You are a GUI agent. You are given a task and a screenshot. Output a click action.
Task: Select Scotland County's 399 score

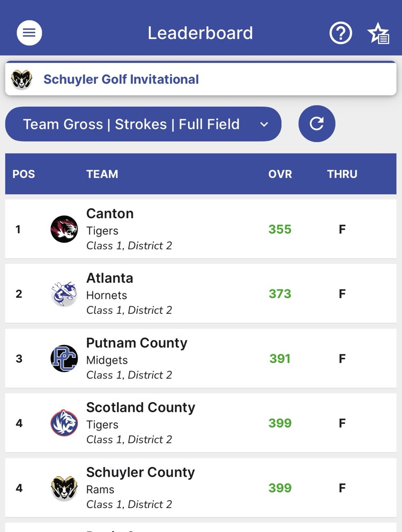[x=280, y=423]
